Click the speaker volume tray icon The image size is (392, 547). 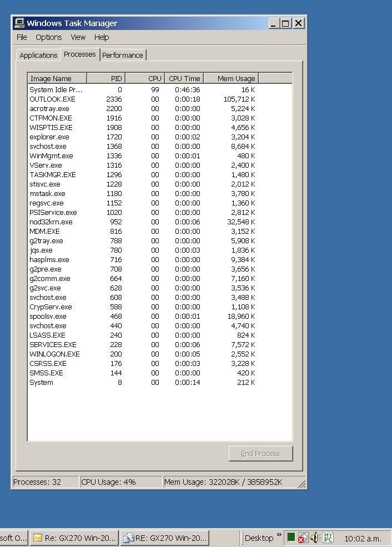point(315,538)
